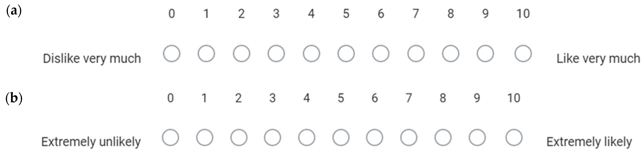Choose 1 on the likelihood scale
This screenshot has width=644, height=157.
tap(204, 137)
